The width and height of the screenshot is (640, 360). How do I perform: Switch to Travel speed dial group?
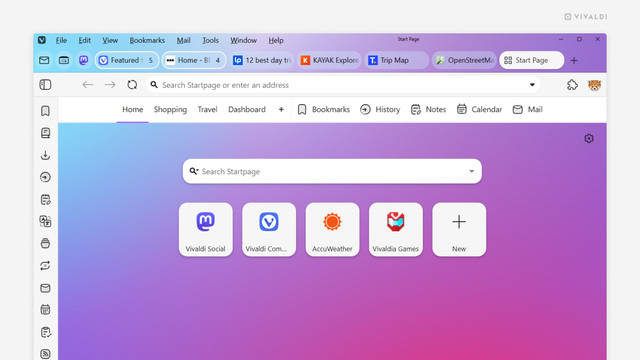point(207,109)
